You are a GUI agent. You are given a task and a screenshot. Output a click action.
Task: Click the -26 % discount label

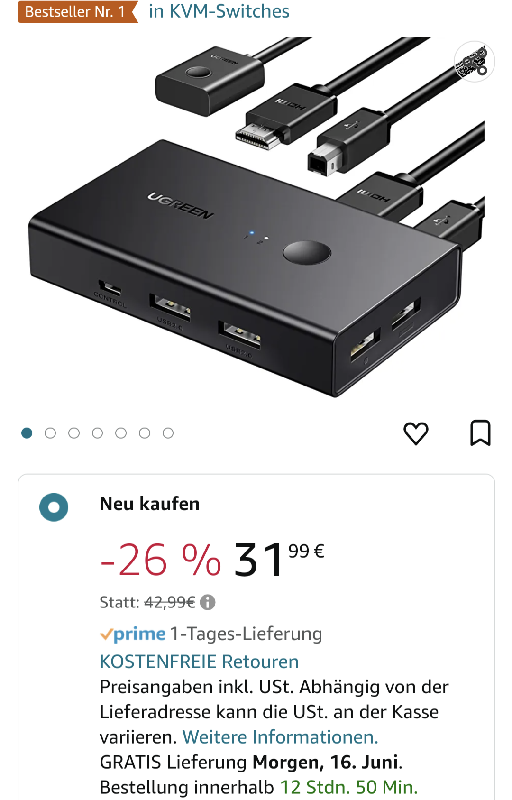click(x=160, y=560)
